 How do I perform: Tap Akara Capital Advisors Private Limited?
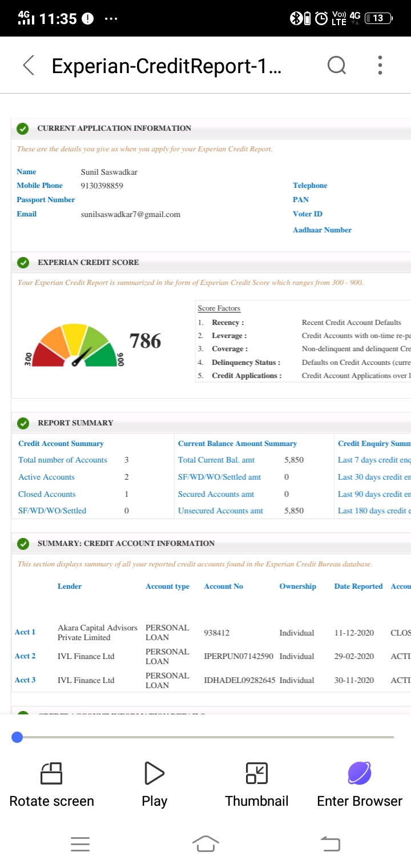[x=98, y=633]
